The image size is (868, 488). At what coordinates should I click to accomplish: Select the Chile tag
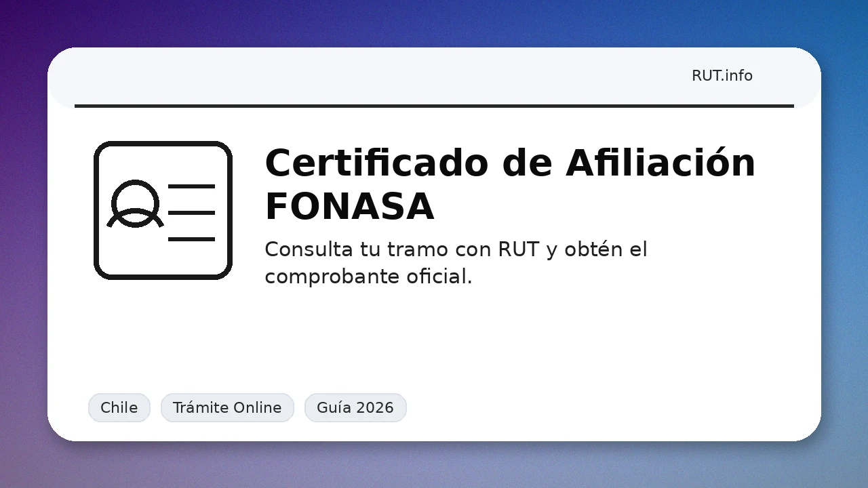tap(119, 407)
